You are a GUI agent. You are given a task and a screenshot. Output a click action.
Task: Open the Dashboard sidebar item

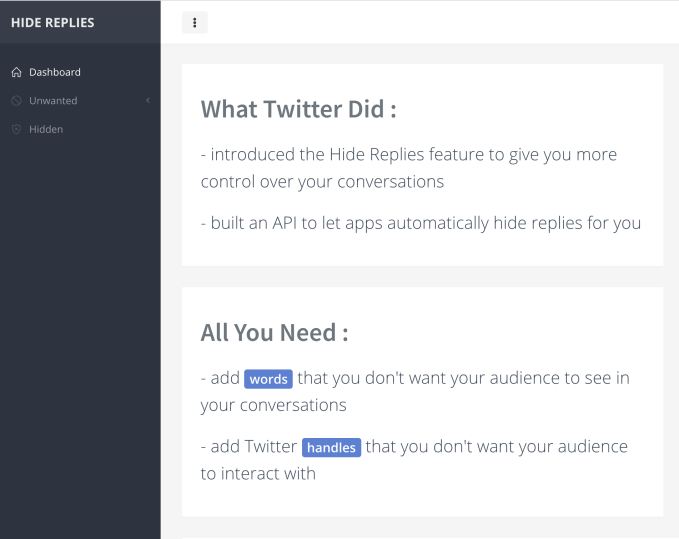(55, 72)
